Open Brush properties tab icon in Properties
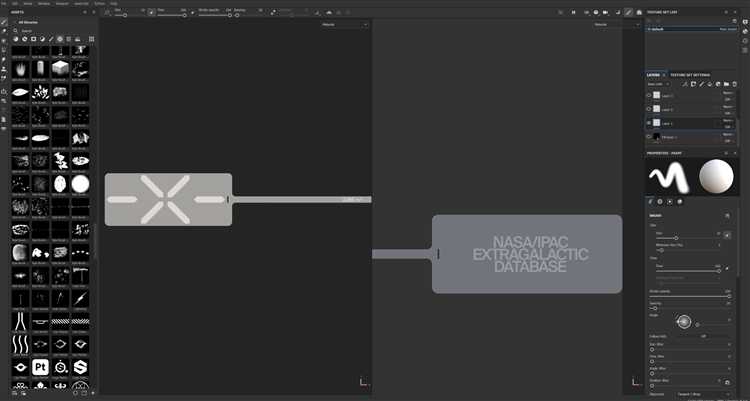This screenshot has width=750, height=401. 651,202
